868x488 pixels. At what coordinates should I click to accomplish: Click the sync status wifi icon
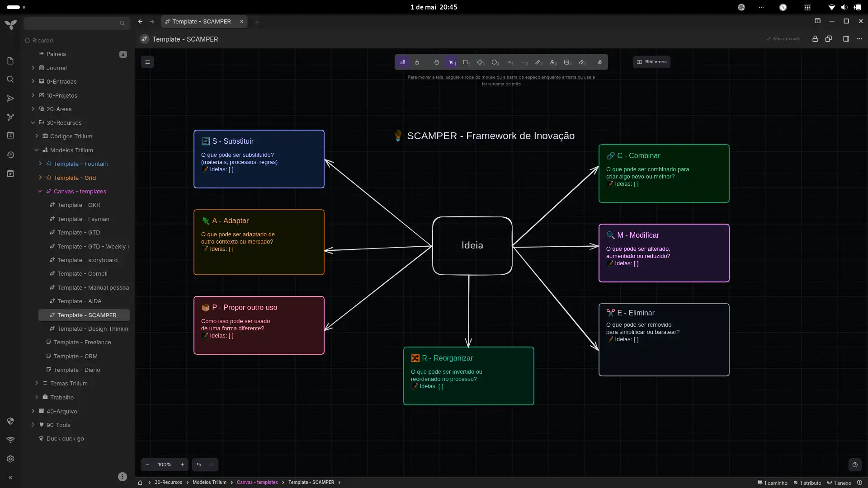click(x=10, y=440)
